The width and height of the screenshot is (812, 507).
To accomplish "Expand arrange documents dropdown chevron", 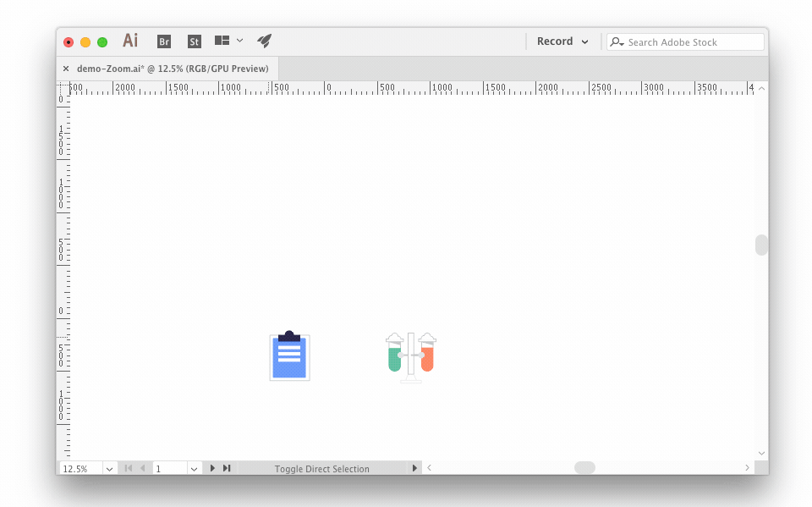I will [240, 41].
